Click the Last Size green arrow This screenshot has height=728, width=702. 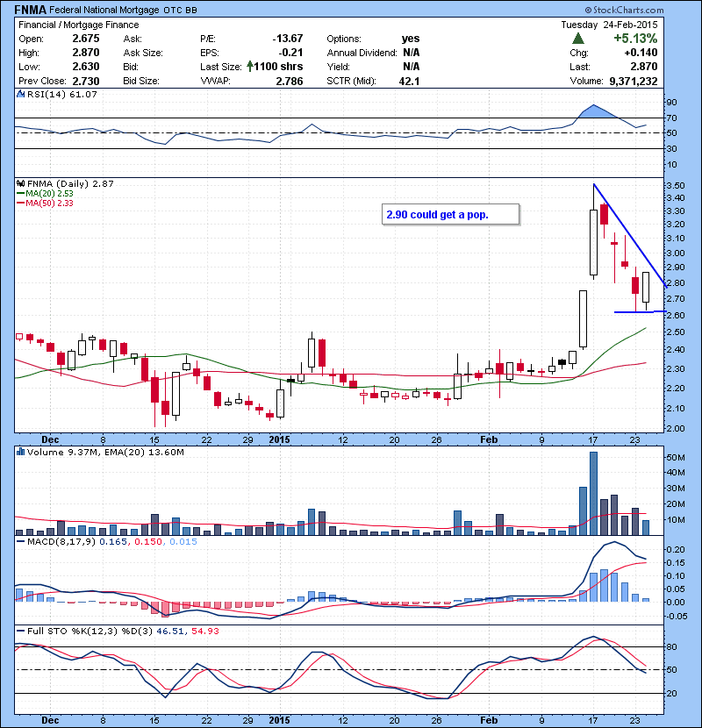click(x=250, y=67)
